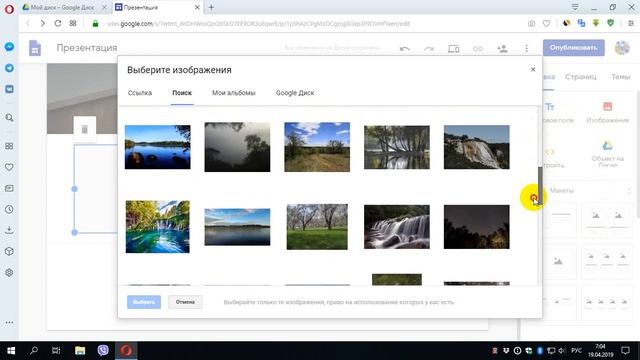Image resolution: width=640 pixels, height=360 pixels.
Task: Open Windows Start menu
Action: point(11,351)
